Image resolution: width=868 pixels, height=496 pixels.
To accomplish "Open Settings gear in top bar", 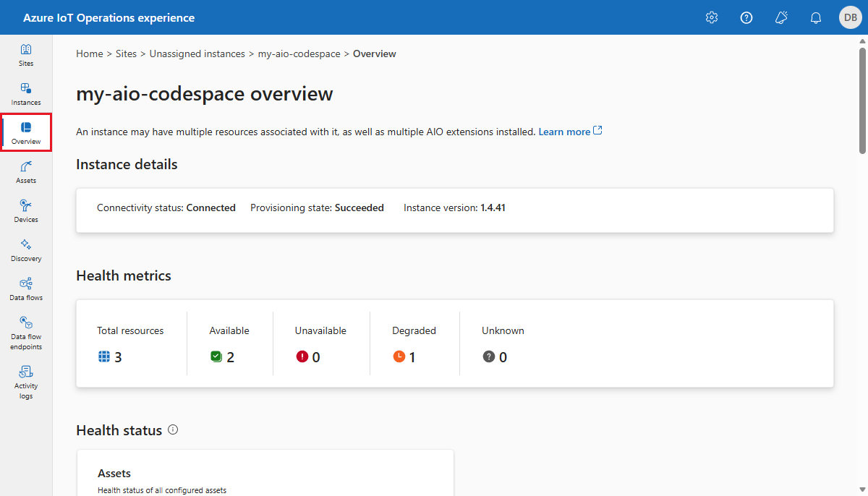I will tap(712, 17).
